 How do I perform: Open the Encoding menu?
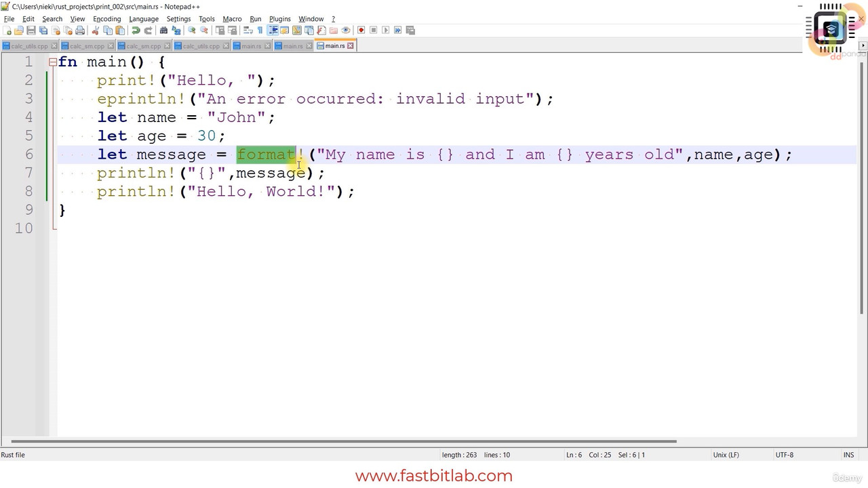106,19
